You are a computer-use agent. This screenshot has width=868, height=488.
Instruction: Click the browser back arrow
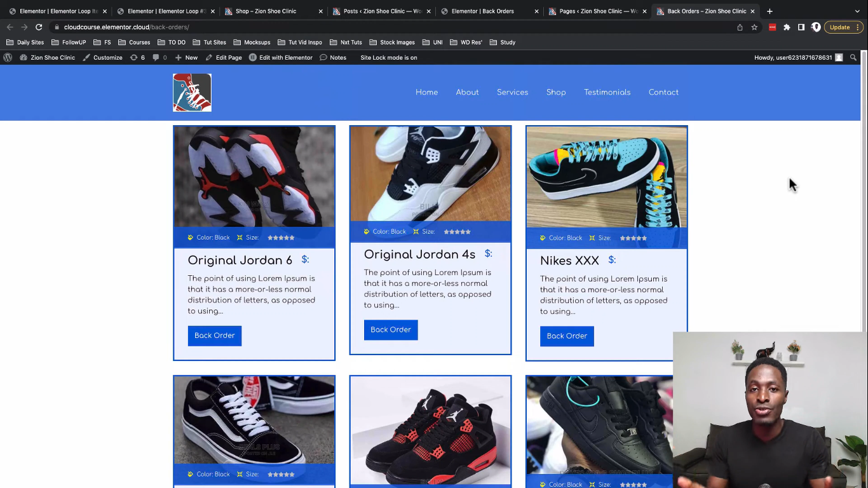click(x=10, y=27)
